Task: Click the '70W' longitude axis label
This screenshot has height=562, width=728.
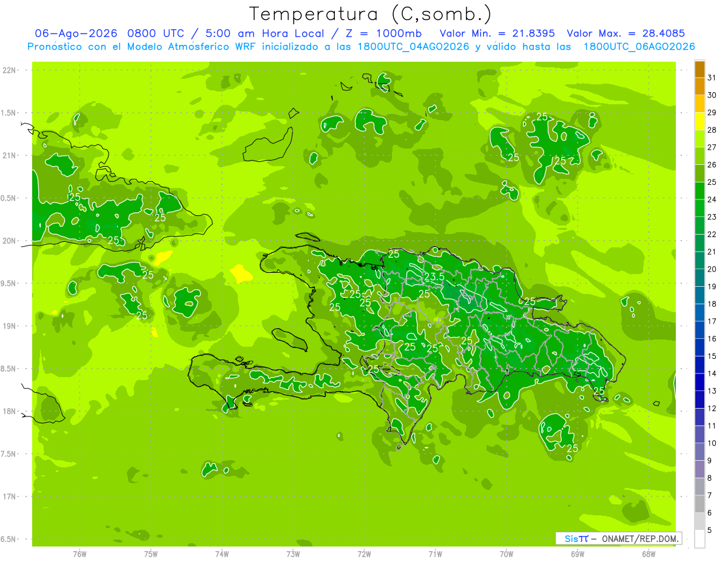Action: click(506, 554)
